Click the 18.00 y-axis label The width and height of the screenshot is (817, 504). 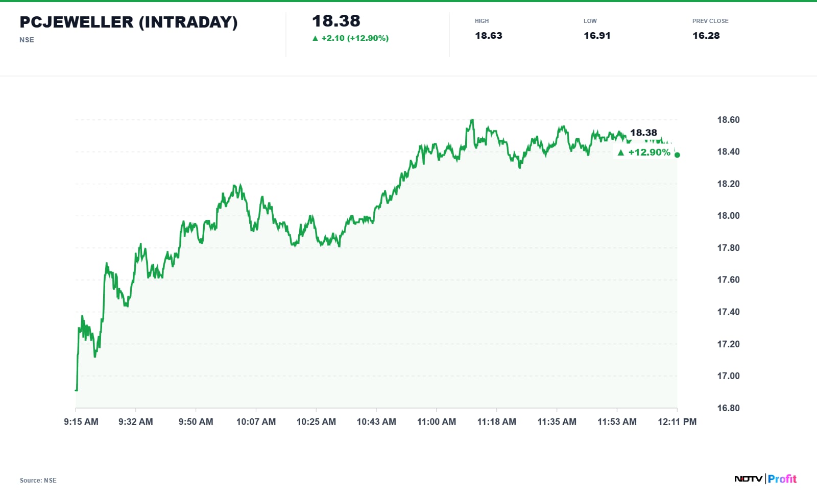[x=728, y=216]
